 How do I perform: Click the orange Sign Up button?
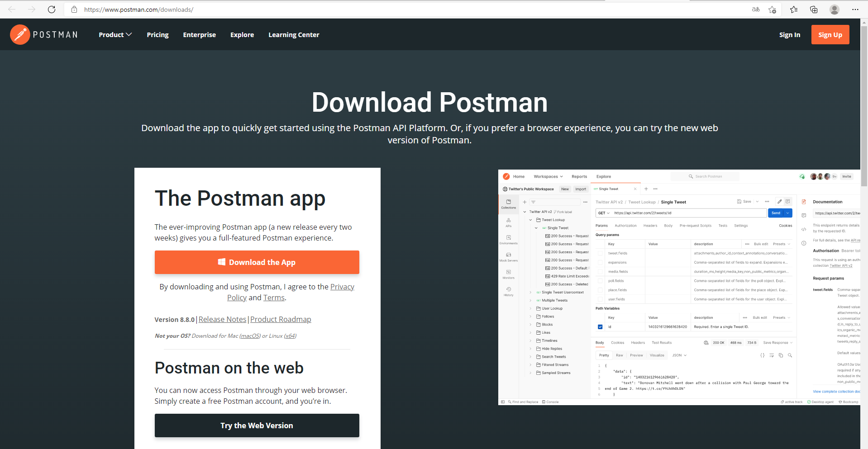[x=830, y=35]
